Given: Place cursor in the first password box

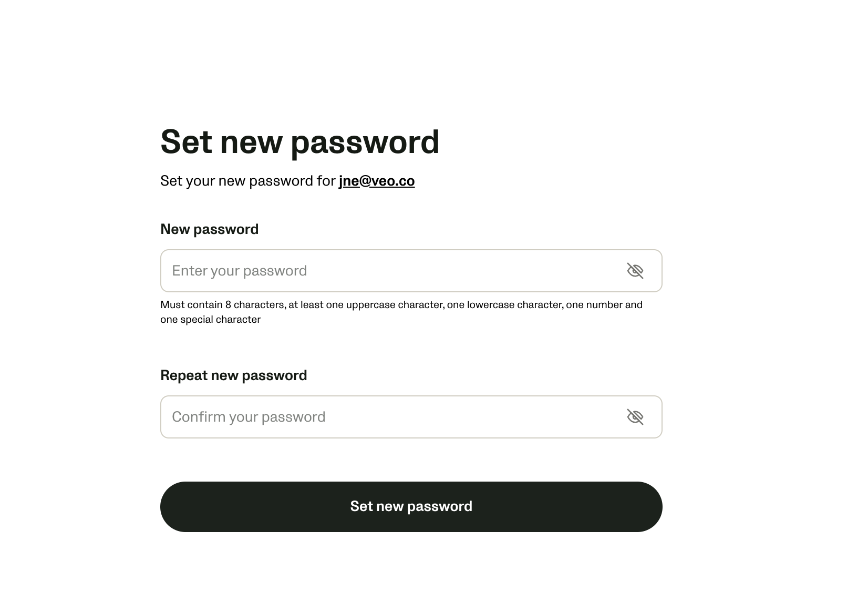Looking at the screenshot, I should coord(389,271).
